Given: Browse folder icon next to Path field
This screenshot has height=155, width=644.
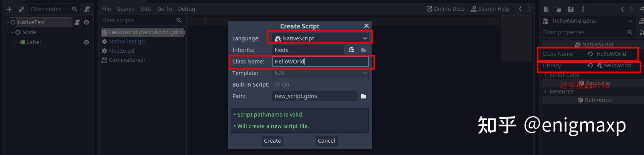Looking at the screenshot, I should click(363, 96).
